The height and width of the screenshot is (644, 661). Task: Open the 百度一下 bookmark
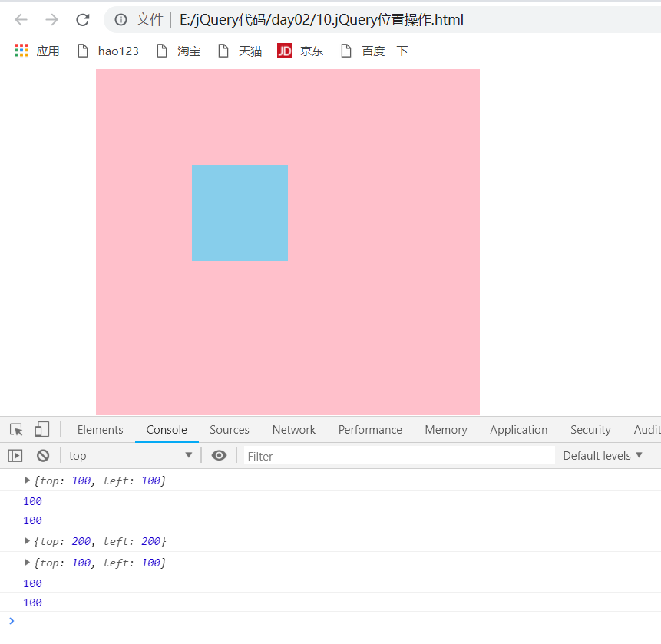coord(375,51)
